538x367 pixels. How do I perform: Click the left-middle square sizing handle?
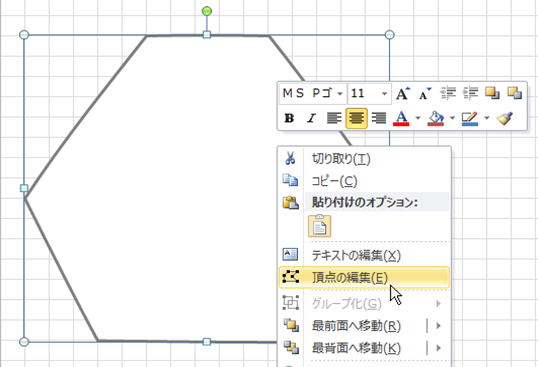coord(24,188)
